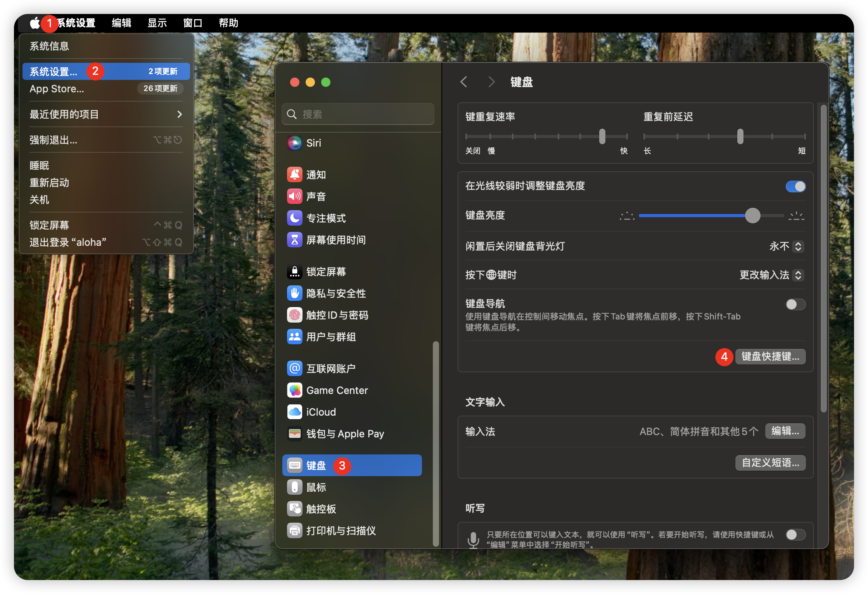Open Game Center icon in sidebar
This screenshot has width=868, height=594.
[295, 390]
